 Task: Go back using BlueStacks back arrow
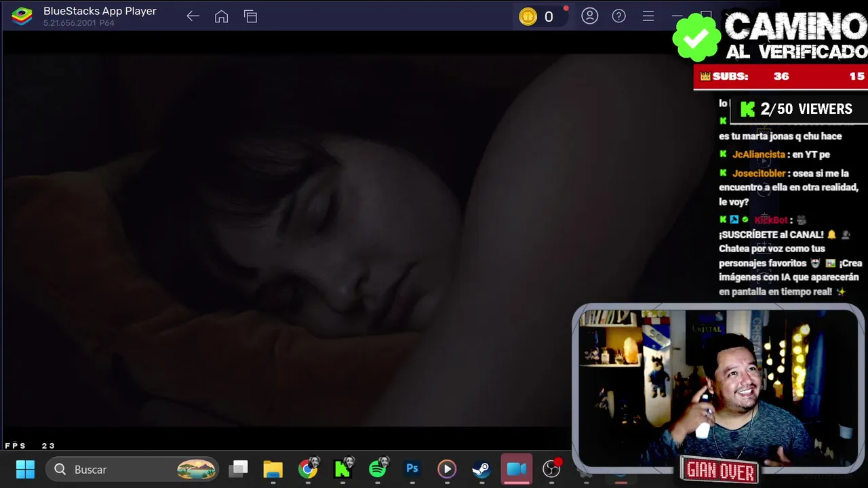pyautogui.click(x=193, y=16)
